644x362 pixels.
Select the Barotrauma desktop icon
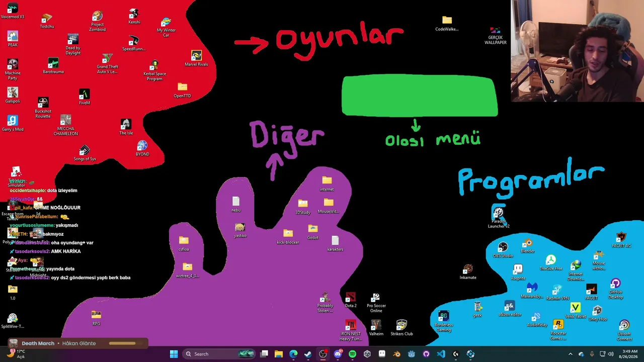point(53,66)
